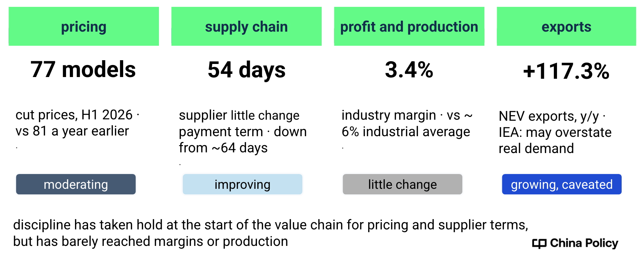
Task: Click the IEA overstate real demand note
Action: pos(555,140)
